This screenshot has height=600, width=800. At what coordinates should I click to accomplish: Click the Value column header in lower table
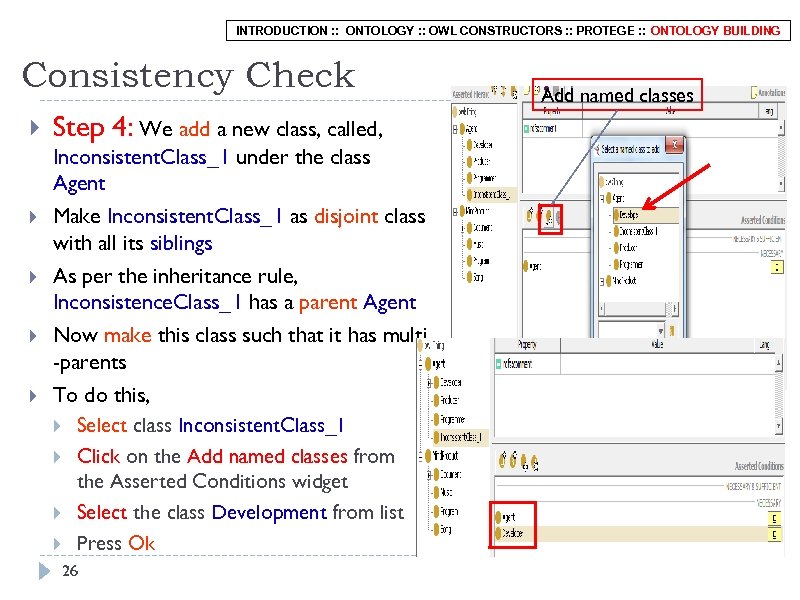(x=657, y=345)
